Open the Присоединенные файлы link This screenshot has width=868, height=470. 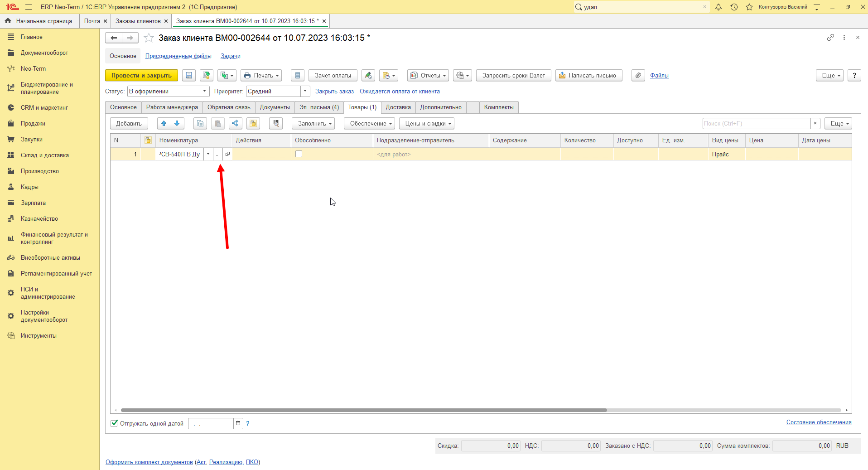pyautogui.click(x=178, y=56)
